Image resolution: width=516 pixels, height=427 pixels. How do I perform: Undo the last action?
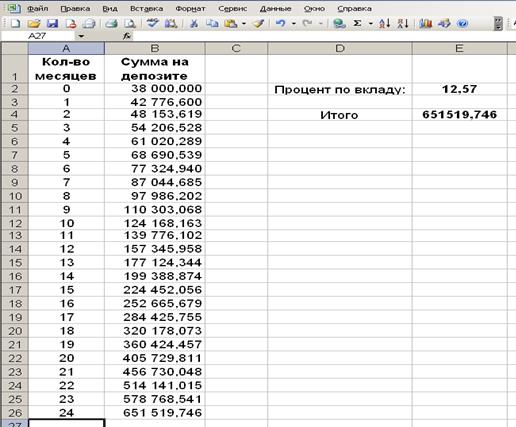click(x=281, y=24)
